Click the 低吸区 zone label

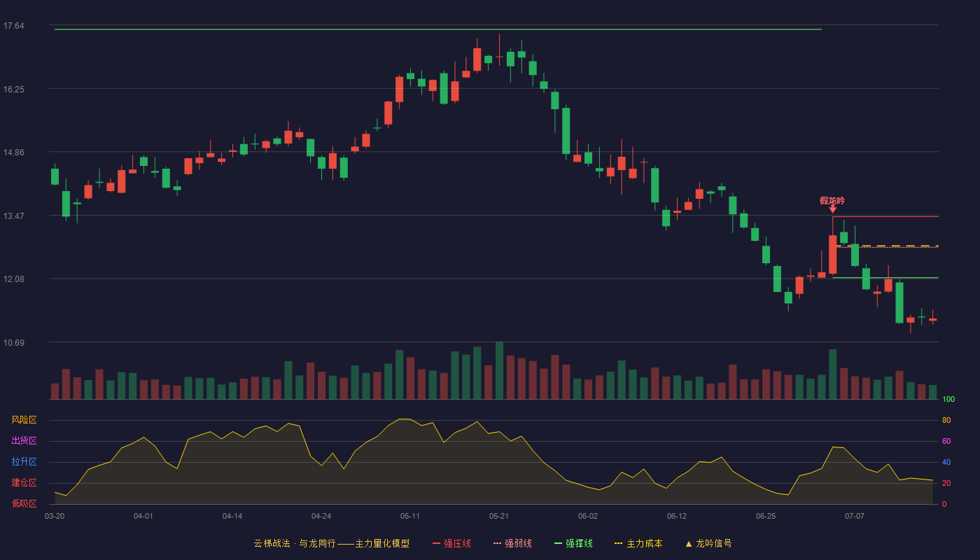pos(24,503)
